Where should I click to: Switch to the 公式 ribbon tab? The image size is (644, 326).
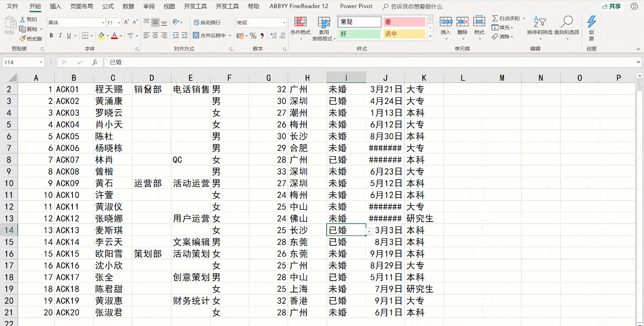point(109,7)
